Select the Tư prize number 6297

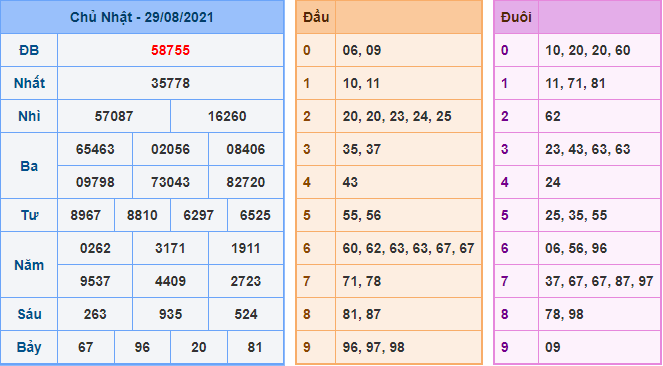pyautogui.click(x=199, y=216)
